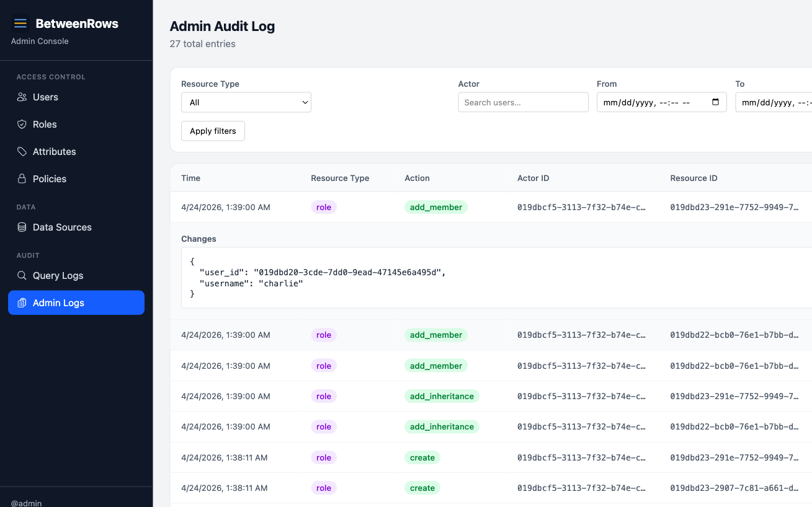812x507 pixels.
Task: Click the Admin Audit Log heading
Action: pyautogui.click(x=222, y=26)
